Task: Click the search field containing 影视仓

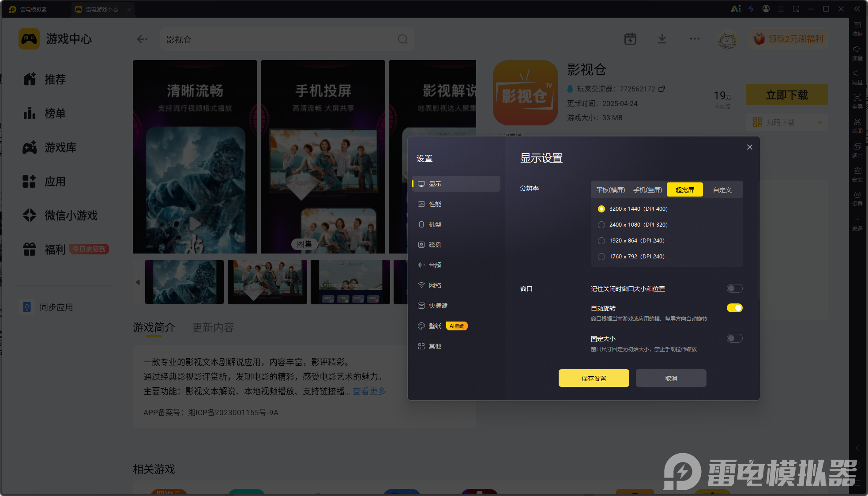Action: click(x=287, y=39)
